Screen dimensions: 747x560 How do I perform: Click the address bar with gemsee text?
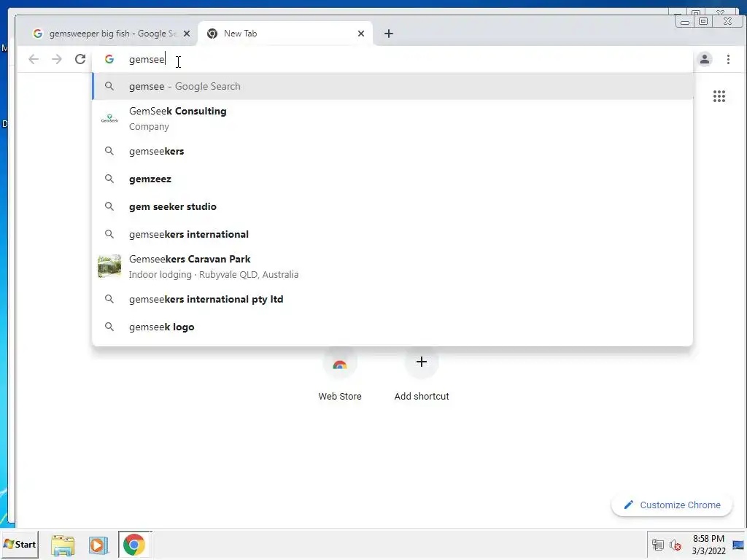click(x=392, y=59)
